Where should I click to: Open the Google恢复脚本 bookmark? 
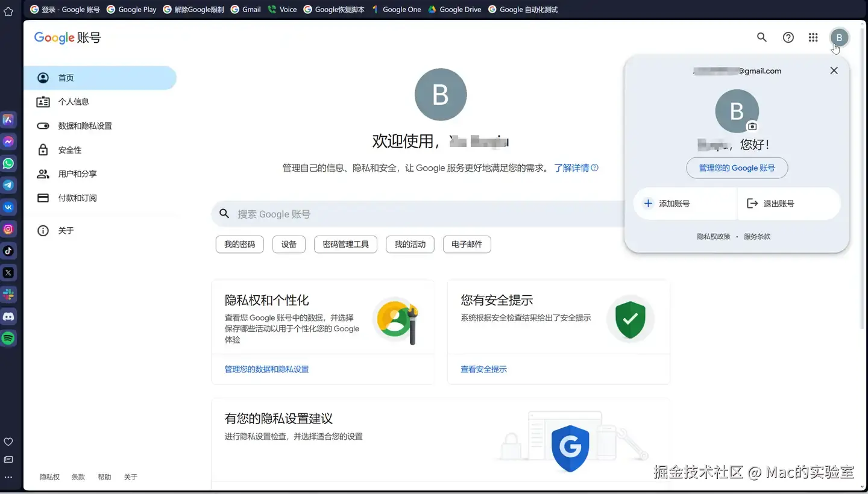point(334,10)
